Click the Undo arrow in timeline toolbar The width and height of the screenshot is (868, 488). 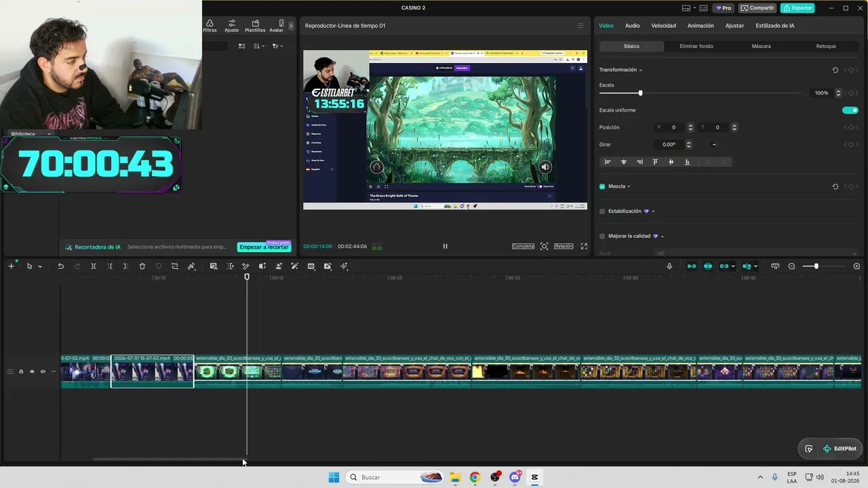coord(60,266)
